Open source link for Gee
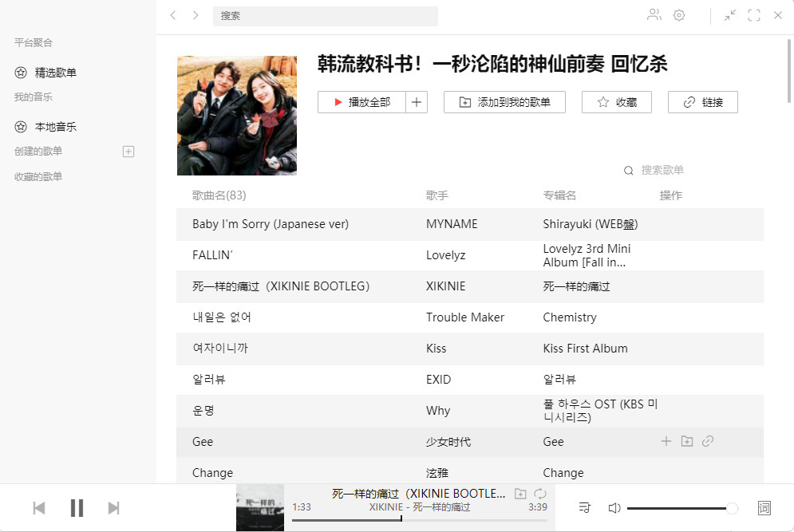794x532 pixels. [x=707, y=441]
